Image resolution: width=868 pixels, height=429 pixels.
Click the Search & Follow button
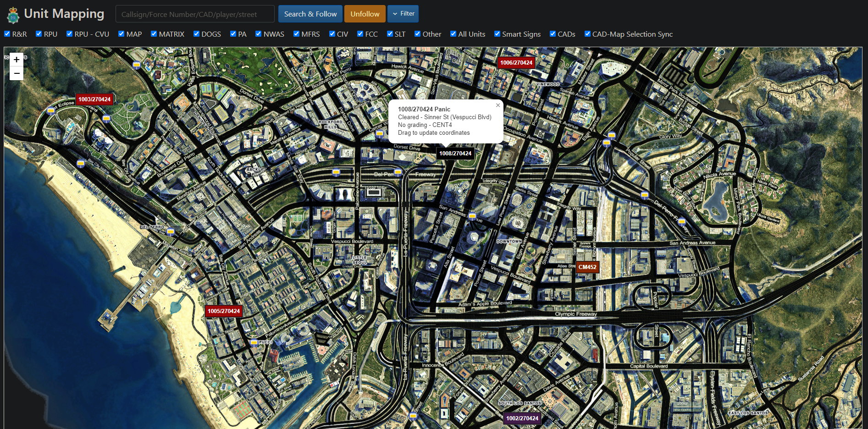[310, 14]
